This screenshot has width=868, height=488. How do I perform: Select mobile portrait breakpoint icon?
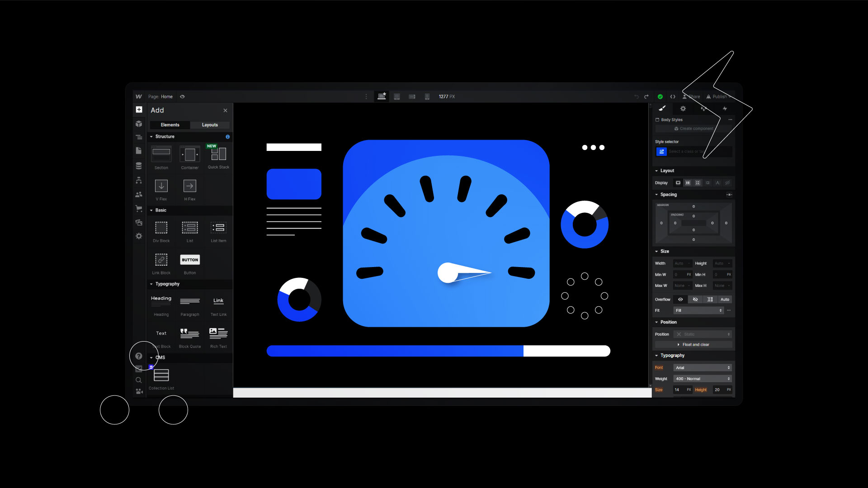tap(427, 97)
